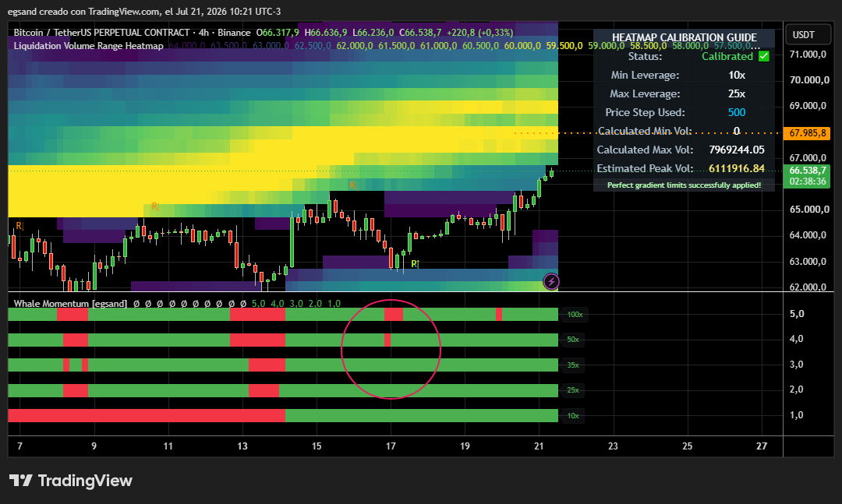Select the Bitcoin / TetherUS PERPETUAL CONTRACT title
The height and width of the screenshot is (504, 842).
coord(101,33)
